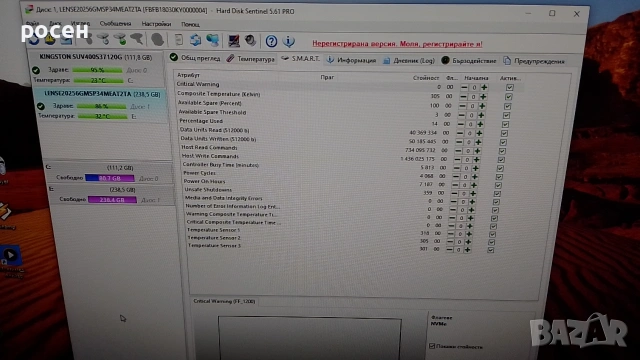Click the document report toolbar icon
Image resolution: width=640 pixels, height=360 pixels.
179,40
